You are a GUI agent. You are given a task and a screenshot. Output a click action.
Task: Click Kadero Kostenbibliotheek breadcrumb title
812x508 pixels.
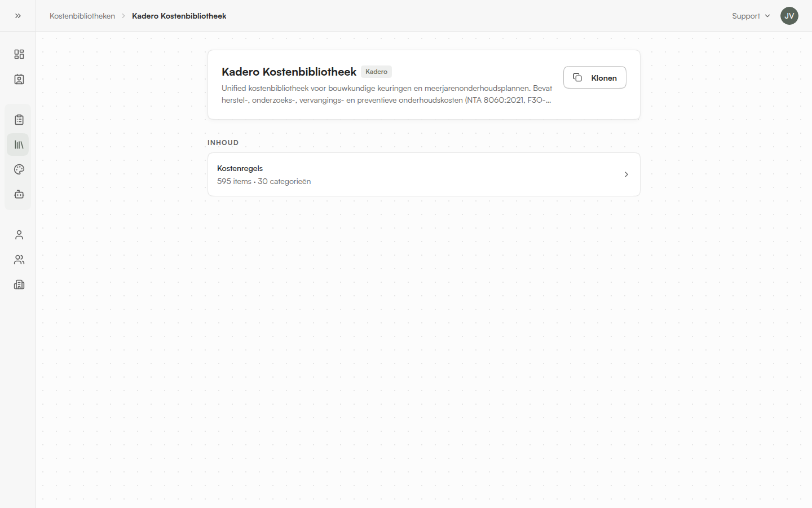point(179,16)
